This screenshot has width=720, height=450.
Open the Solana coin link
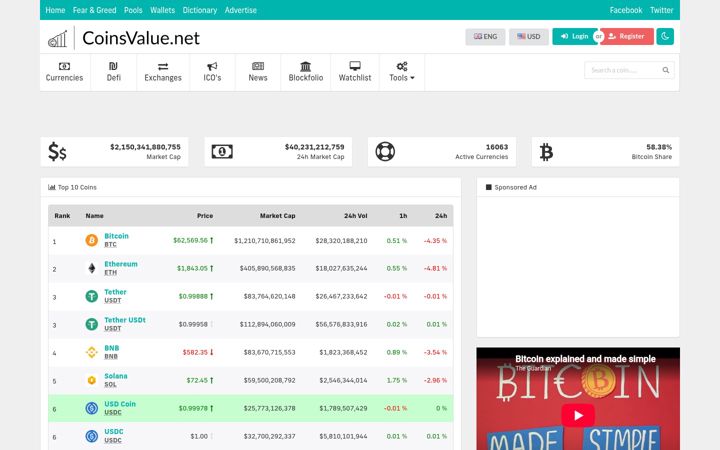pyautogui.click(x=116, y=376)
